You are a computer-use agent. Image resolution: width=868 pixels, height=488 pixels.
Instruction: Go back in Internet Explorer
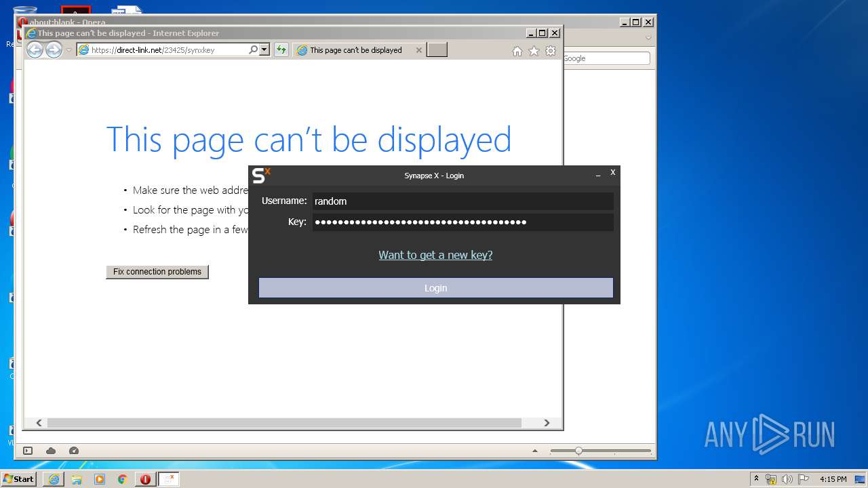[x=35, y=49]
